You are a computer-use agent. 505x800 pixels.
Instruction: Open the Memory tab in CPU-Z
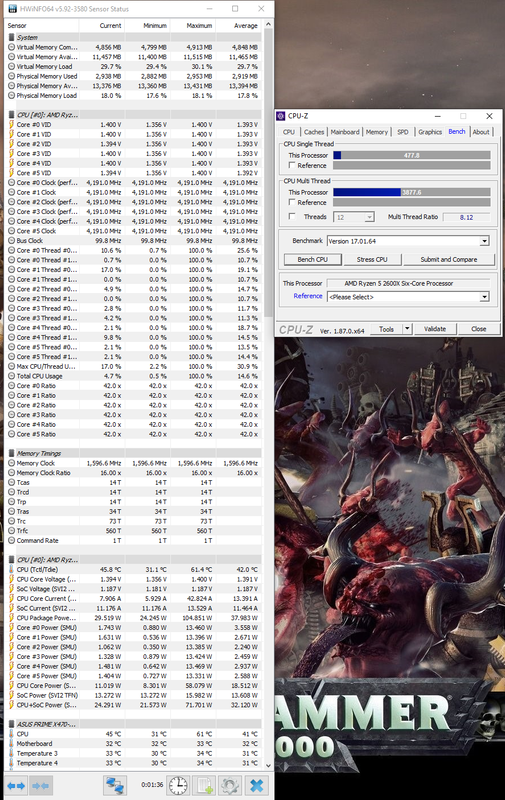pos(376,132)
